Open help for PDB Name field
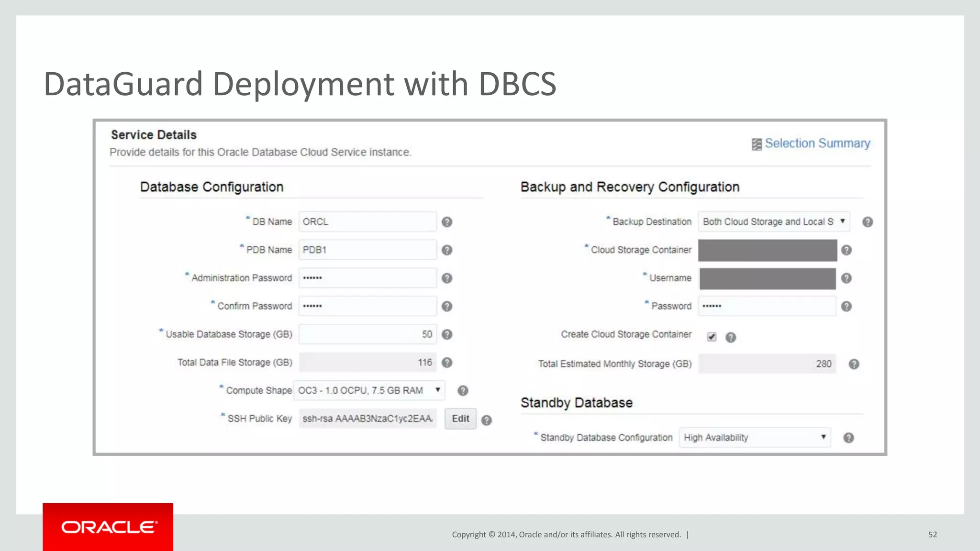Screen dimensions: 980x551 click(x=447, y=250)
